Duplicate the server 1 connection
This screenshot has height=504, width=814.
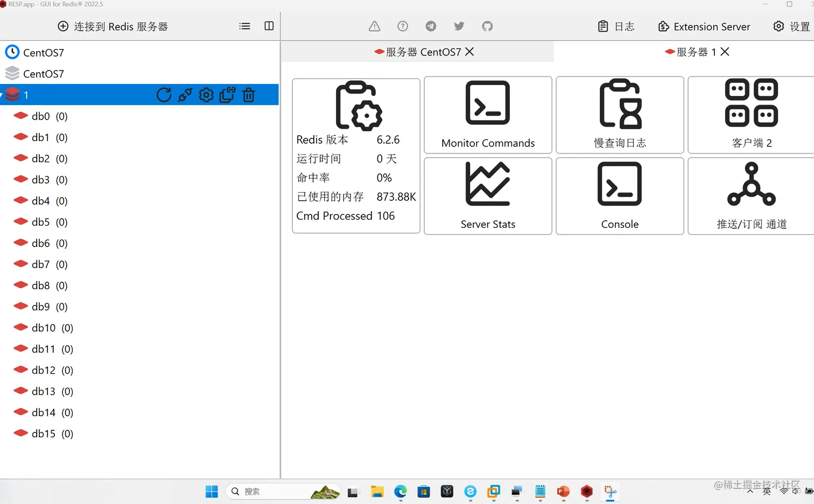(x=227, y=95)
